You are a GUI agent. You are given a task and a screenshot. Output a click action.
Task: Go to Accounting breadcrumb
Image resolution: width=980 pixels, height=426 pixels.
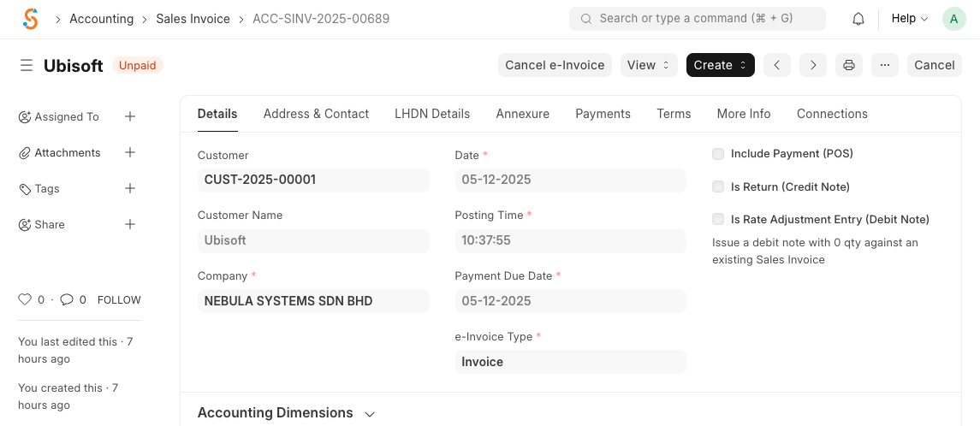pos(101,19)
